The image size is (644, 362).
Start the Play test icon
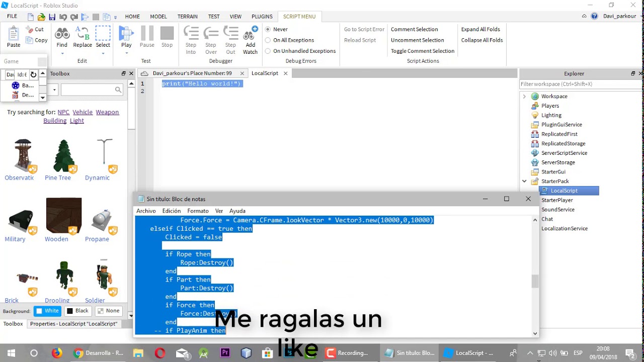pyautogui.click(x=126, y=34)
